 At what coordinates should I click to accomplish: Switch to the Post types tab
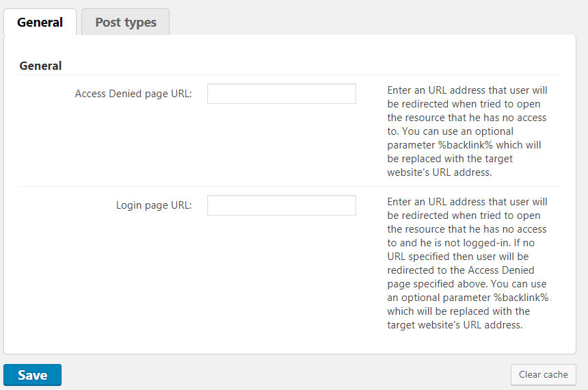coord(126,22)
